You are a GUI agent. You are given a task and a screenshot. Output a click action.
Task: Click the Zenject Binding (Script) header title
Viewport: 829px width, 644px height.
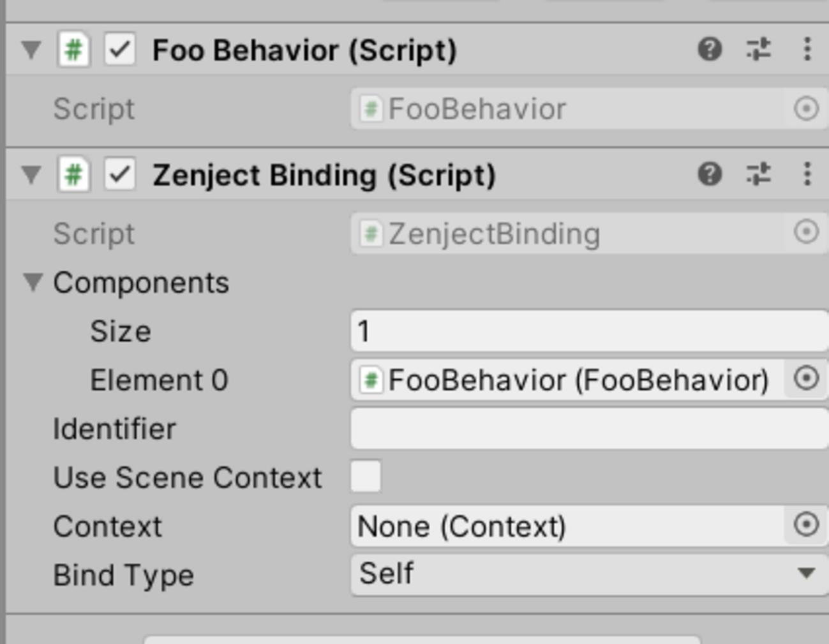tap(324, 176)
